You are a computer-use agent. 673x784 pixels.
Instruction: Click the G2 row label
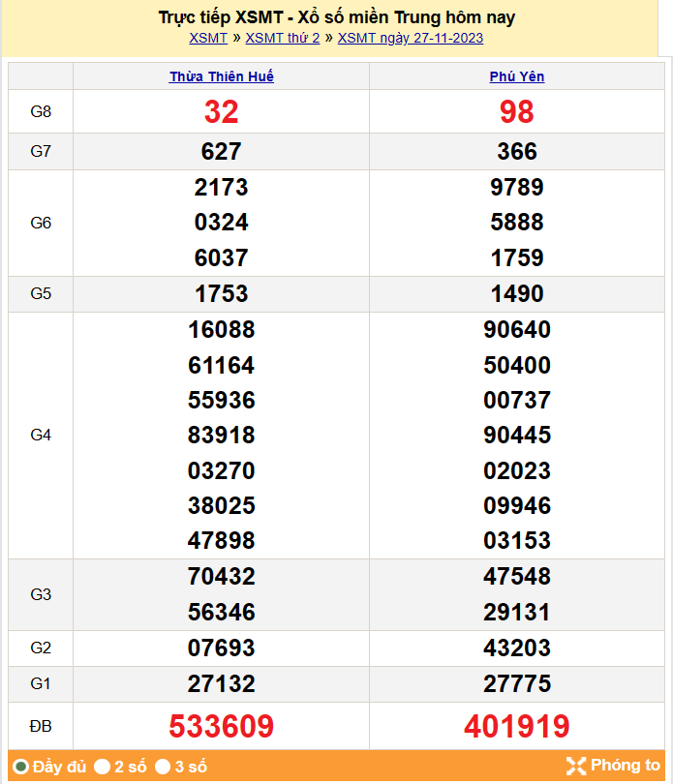tap(41, 648)
